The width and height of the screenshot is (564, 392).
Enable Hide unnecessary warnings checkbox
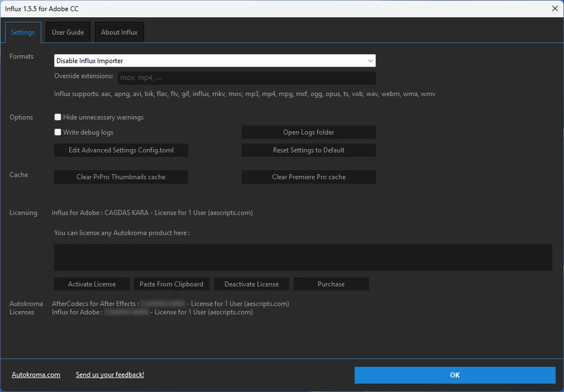(58, 117)
